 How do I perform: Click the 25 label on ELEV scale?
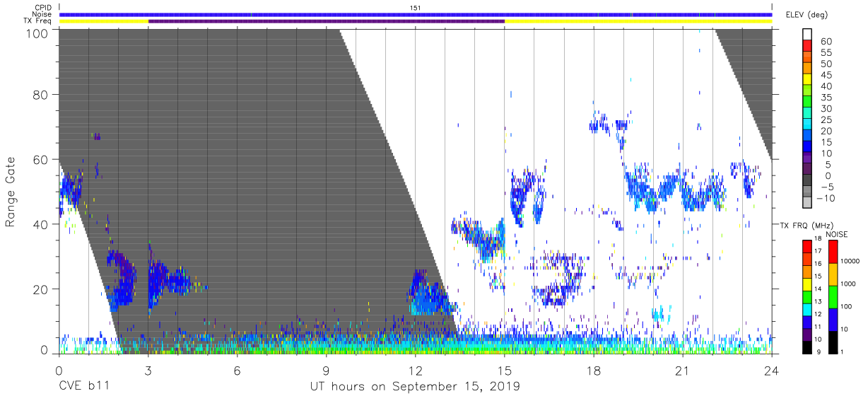[x=826, y=120]
